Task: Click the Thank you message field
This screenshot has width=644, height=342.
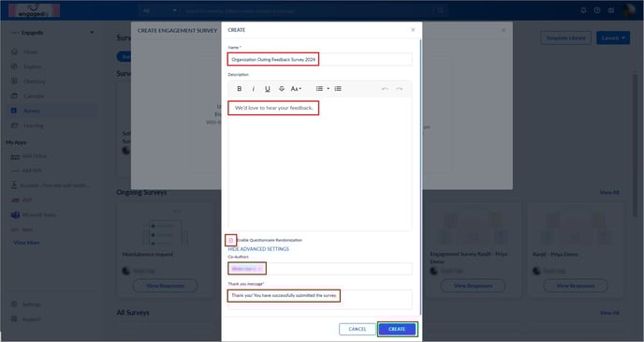Action: pyautogui.click(x=320, y=299)
